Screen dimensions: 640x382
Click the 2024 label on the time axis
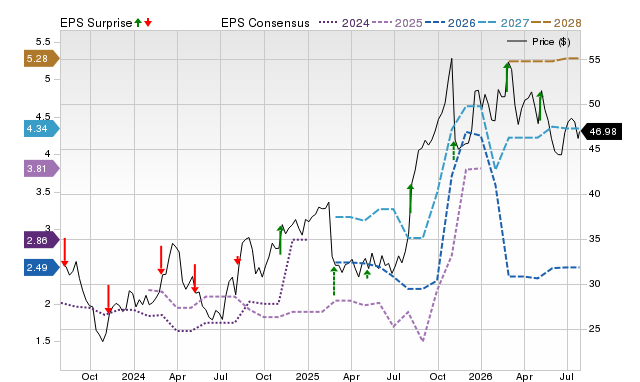pyautogui.click(x=133, y=376)
